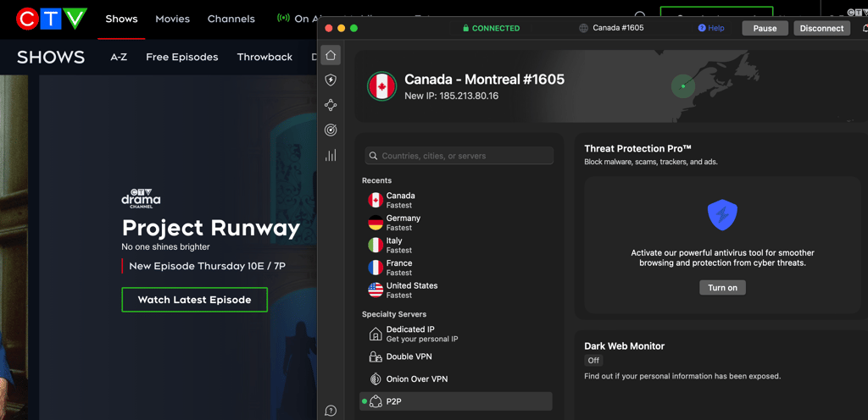
Task: Click the search magnifier icon in the server search
Action: (374, 156)
